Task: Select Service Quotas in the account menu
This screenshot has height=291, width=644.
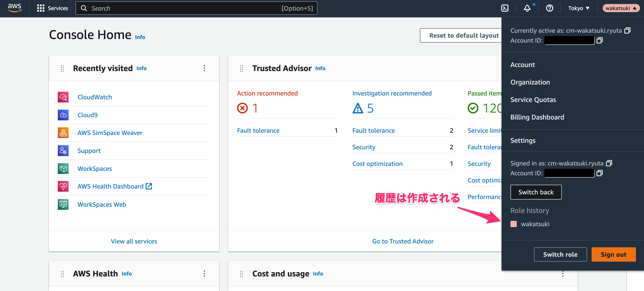Action: pos(533,100)
